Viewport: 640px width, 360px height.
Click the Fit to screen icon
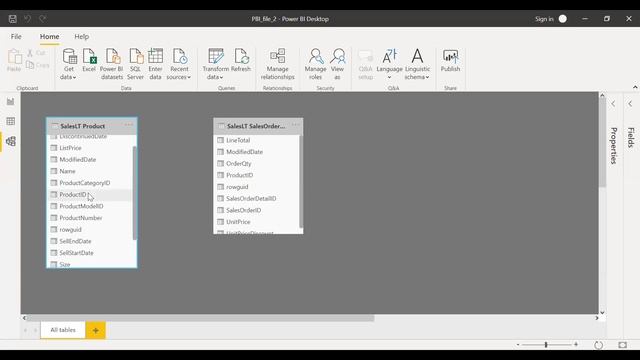[x=622, y=345]
